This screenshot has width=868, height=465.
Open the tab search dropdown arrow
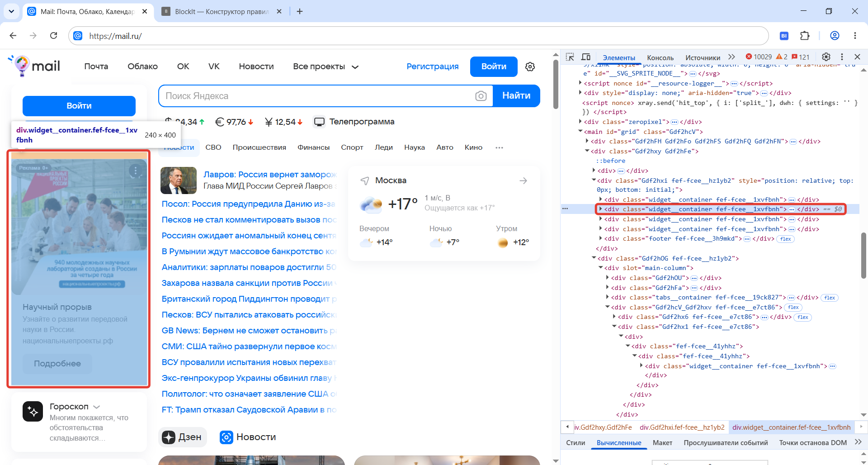(x=11, y=11)
